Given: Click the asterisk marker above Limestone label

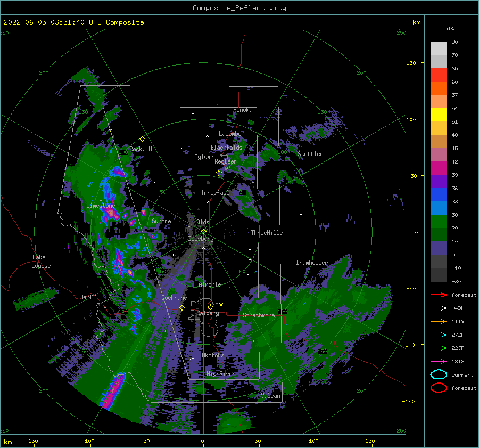Looking at the screenshot, I should click(x=101, y=201).
